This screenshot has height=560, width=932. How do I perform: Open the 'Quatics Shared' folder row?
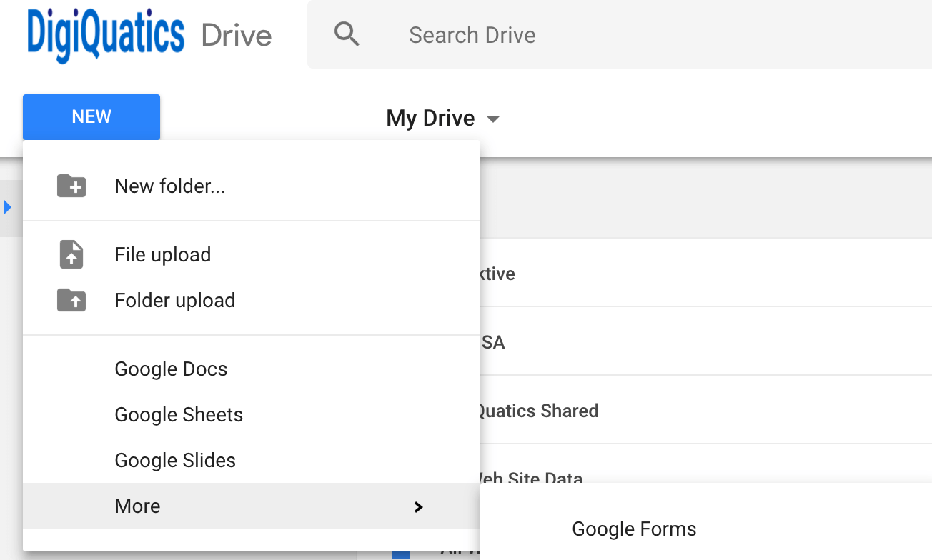click(706, 411)
